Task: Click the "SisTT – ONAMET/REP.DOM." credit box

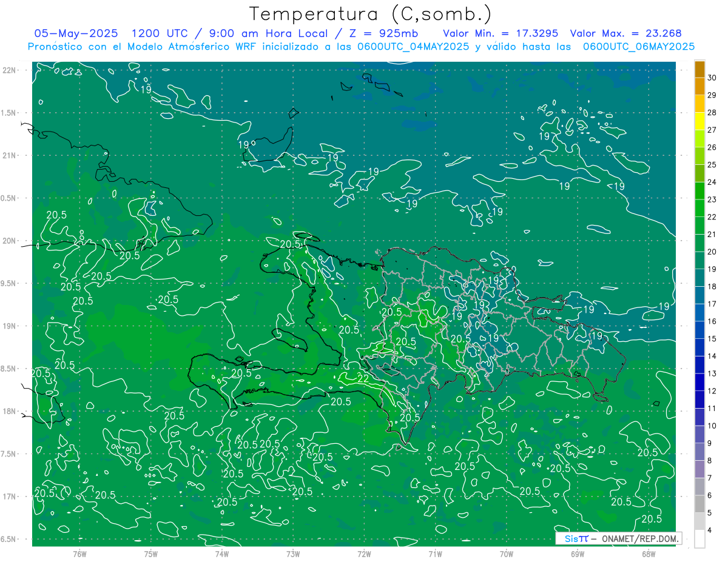Action: (618, 538)
